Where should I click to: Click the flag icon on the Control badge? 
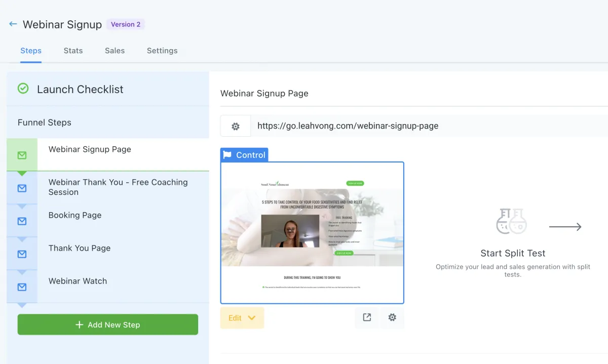coord(227,155)
